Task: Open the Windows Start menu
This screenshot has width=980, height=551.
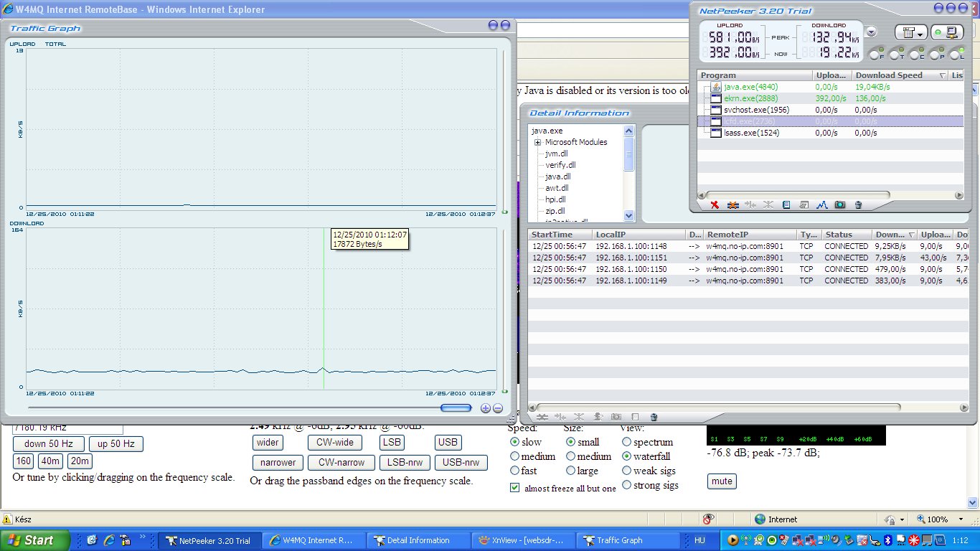Action: click(34, 540)
